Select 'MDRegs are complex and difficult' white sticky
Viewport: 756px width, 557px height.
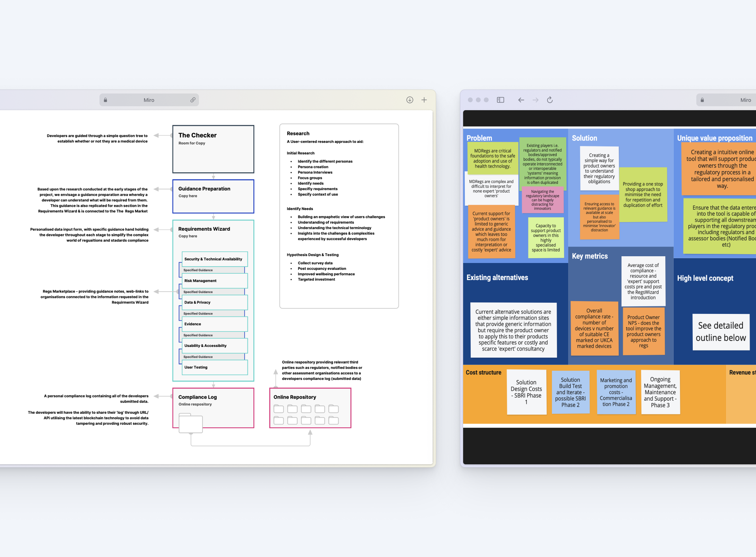[x=491, y=189]
